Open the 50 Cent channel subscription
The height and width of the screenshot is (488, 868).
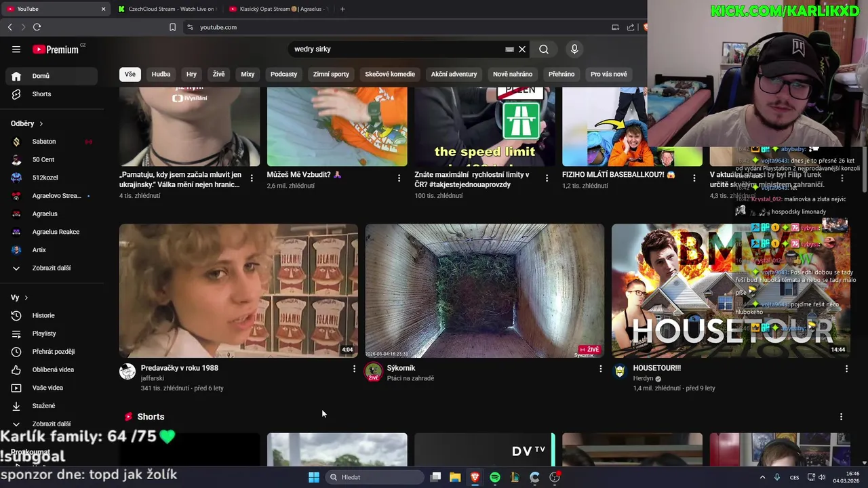[52, 159]
